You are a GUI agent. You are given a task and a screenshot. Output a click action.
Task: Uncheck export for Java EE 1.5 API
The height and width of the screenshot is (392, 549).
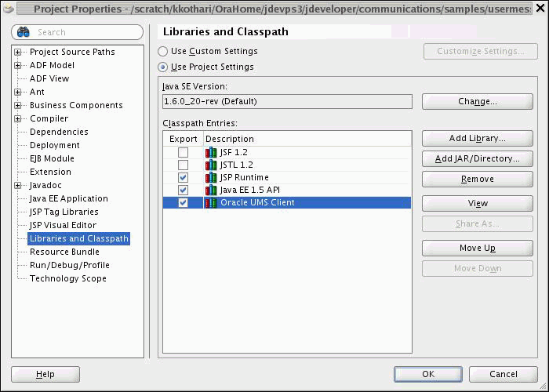pyautogui.click(x=183, y=190)
